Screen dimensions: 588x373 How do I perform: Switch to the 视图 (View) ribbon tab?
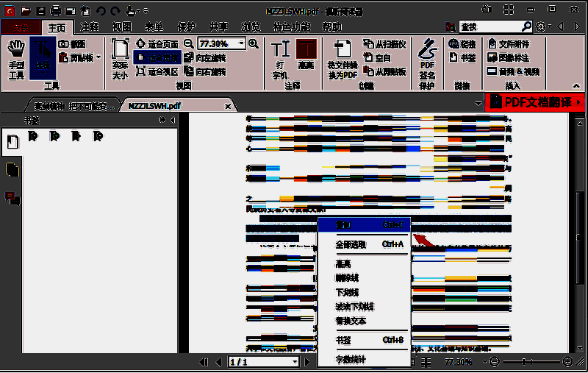[x=122, y=27]
